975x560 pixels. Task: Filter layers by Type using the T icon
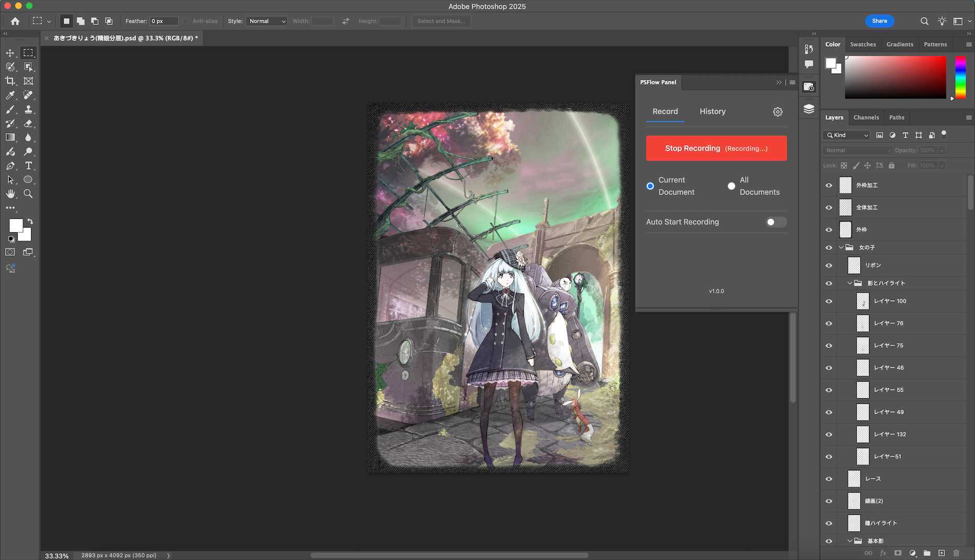point(906,135)
